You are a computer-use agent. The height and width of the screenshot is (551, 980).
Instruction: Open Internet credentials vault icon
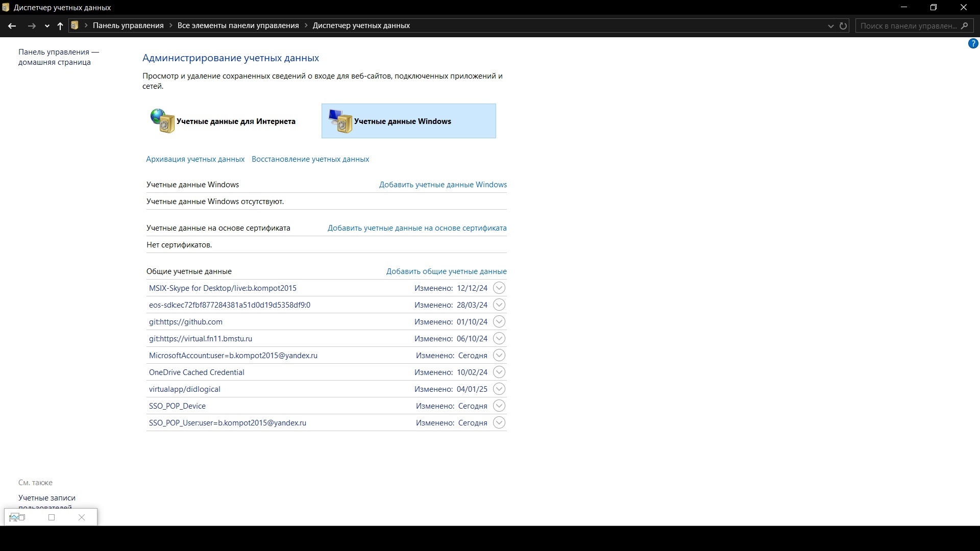click(162, 121)
